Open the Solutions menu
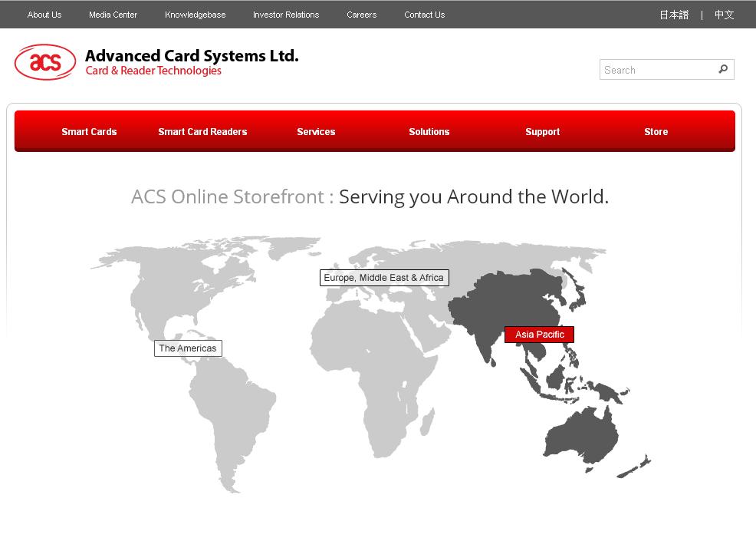The image size is (756, 551). [429, 132]
